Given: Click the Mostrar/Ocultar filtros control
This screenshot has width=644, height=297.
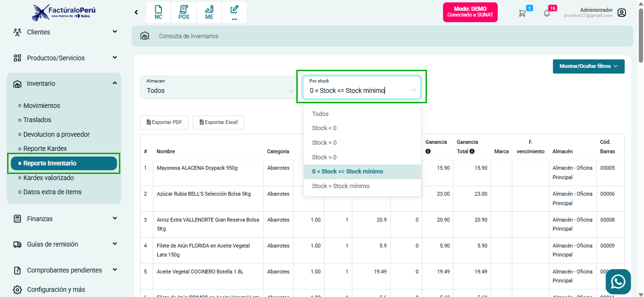Looking at the screenshot, I should pos(588,66).
